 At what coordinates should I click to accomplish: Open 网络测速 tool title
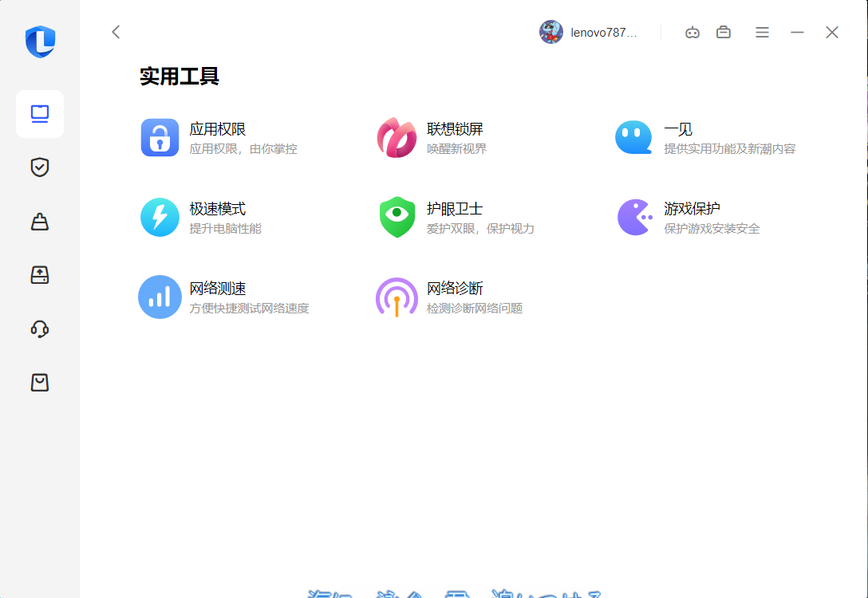click(x=218, y=288)
